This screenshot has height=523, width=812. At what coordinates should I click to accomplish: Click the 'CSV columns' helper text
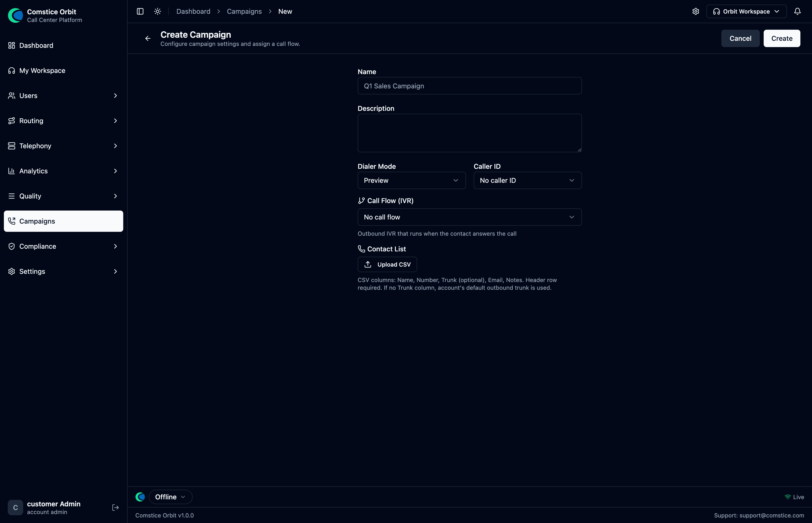[457, 284]
